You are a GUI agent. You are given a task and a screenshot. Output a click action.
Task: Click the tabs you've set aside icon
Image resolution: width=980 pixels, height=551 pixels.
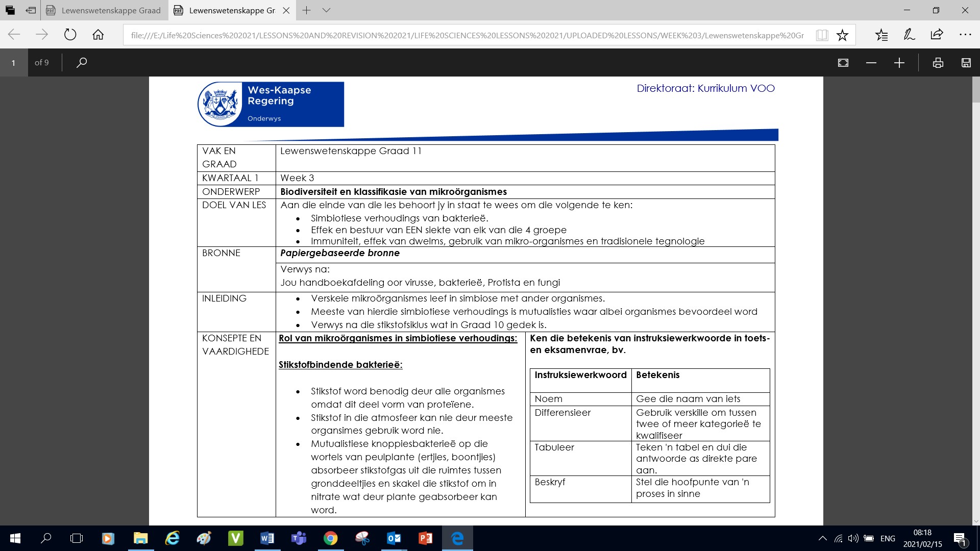(10, 10)
